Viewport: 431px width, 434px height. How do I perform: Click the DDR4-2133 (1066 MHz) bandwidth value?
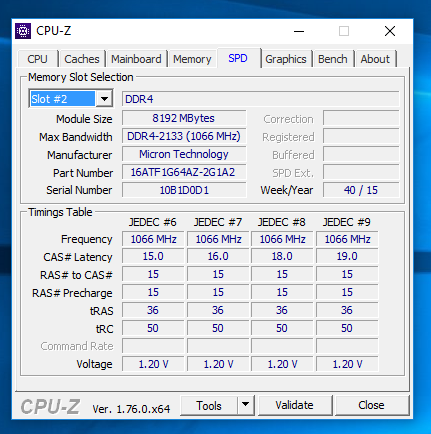click(x=184, y=136)
